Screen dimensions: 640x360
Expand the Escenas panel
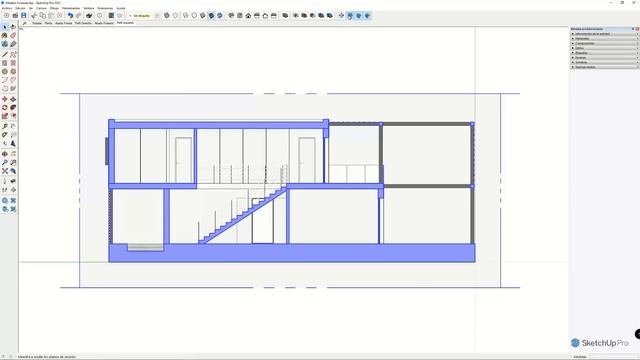point(604,58)
